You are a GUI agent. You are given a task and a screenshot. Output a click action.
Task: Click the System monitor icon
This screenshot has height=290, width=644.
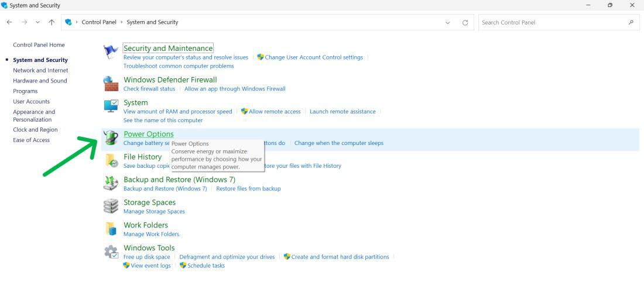(x=111, y=106)
